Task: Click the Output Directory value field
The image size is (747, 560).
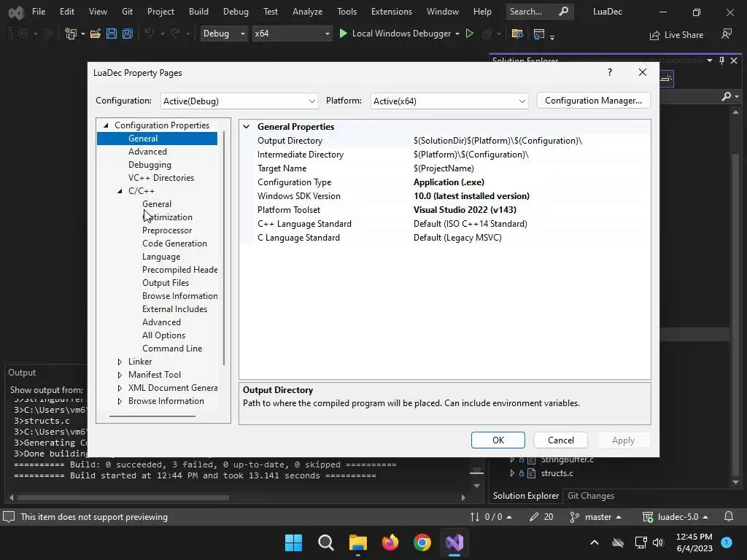Action: pos(530,141)
